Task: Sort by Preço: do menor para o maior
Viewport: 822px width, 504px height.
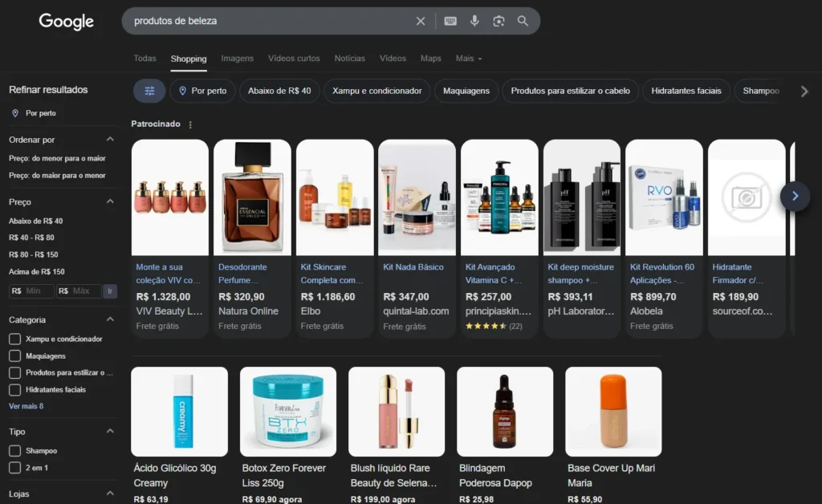Action: pos(57,158)
